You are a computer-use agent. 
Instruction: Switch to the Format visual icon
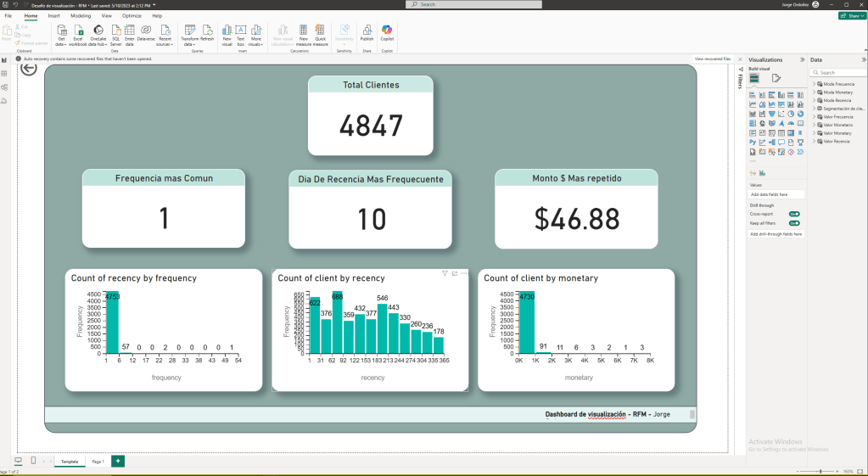pyautogui.click(x=776, y=78)
